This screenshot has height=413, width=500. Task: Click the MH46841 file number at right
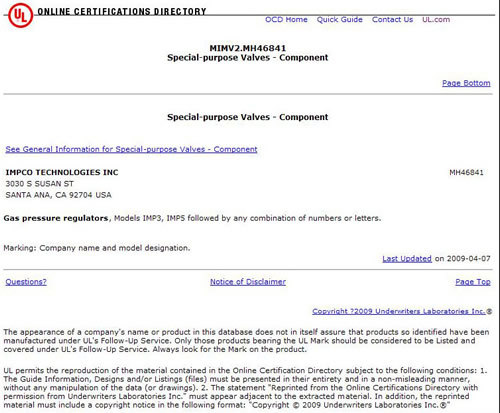click(x=466, y=172)
